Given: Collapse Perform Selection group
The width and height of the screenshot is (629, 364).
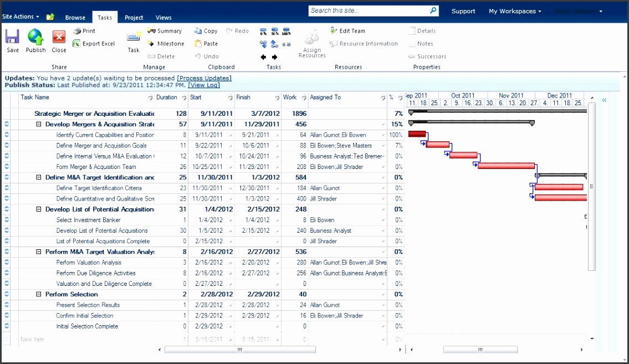Looking at the screenshot, I should click(38, 294).
